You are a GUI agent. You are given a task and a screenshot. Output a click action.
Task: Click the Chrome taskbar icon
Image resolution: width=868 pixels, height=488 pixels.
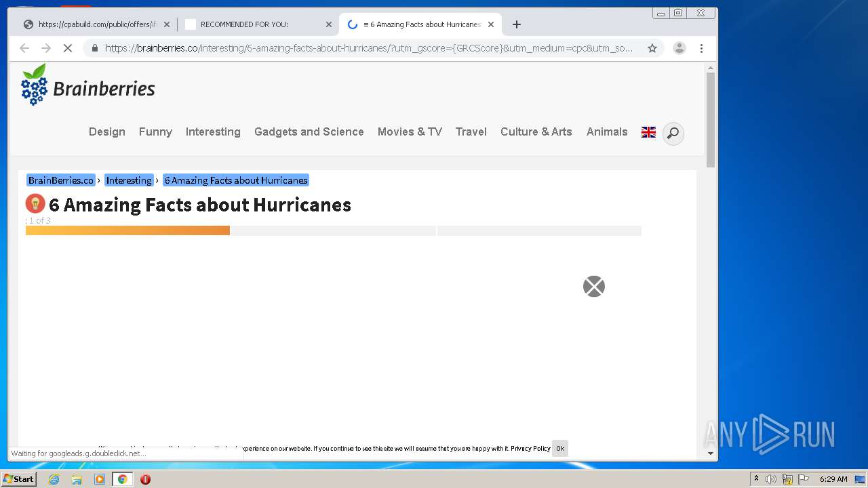122,479
